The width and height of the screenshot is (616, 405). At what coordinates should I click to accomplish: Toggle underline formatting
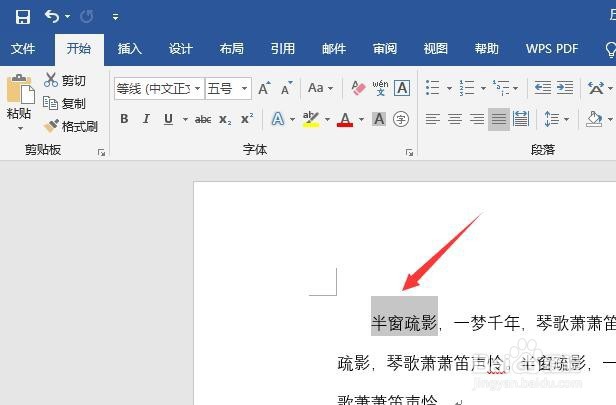pyautogui.click(x=169, y=119)
